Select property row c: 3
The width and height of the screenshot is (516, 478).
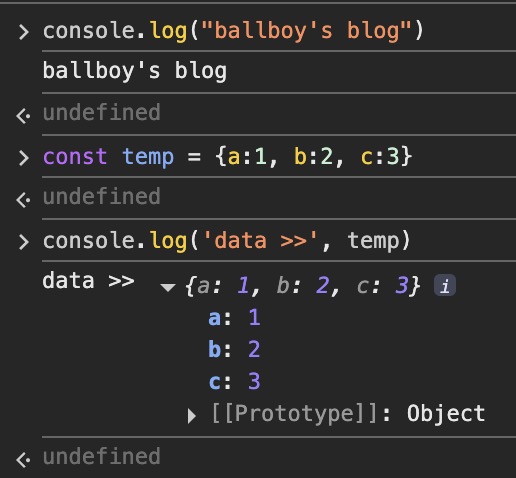pyautogui.click(x=234, y=381)
